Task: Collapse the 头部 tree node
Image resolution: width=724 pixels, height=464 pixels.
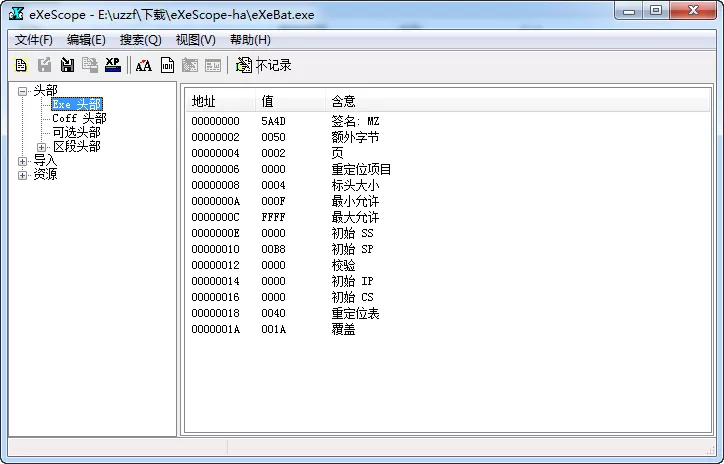Action: click(x=22, y=91)
